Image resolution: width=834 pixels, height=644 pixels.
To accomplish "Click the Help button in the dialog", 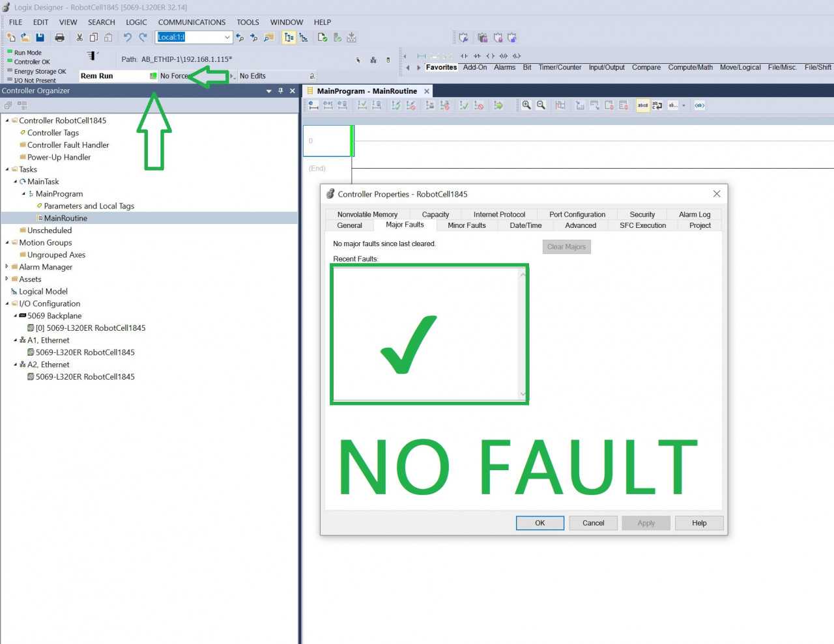I will 699,523.
